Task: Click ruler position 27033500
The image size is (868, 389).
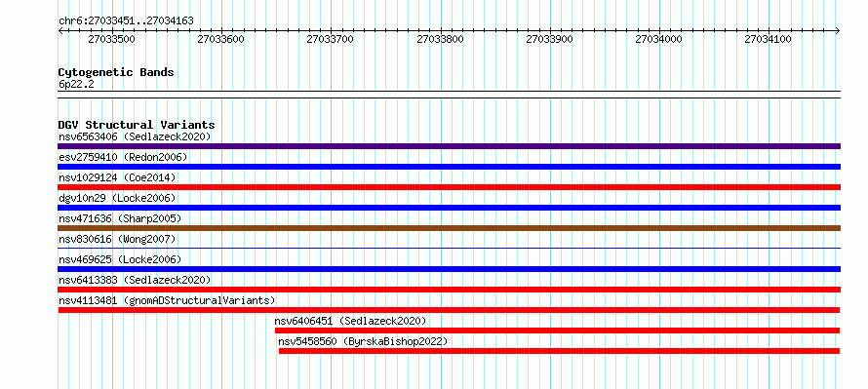Action: coord(112,39)
